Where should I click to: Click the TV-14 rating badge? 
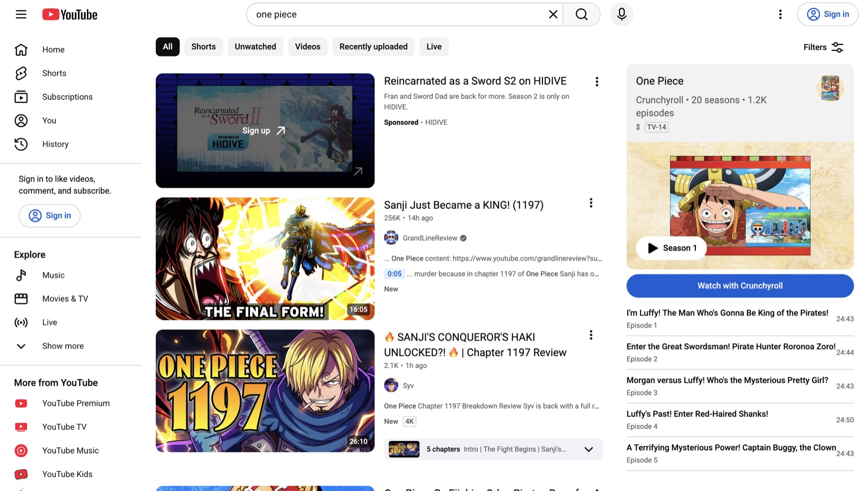point(656,127)
